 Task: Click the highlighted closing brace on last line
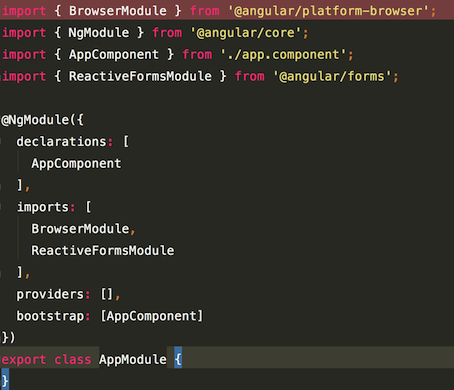click(5, 380)
